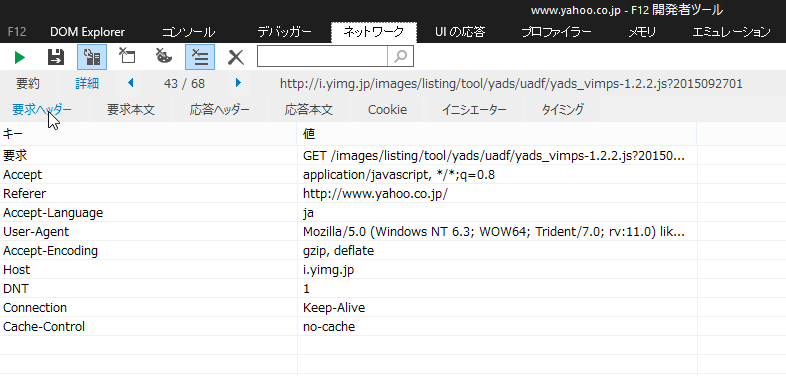The width and height of the screenshot is (786, 376).
Task: Select the Accept-Encoding key cell
Action: coord(148,251)
